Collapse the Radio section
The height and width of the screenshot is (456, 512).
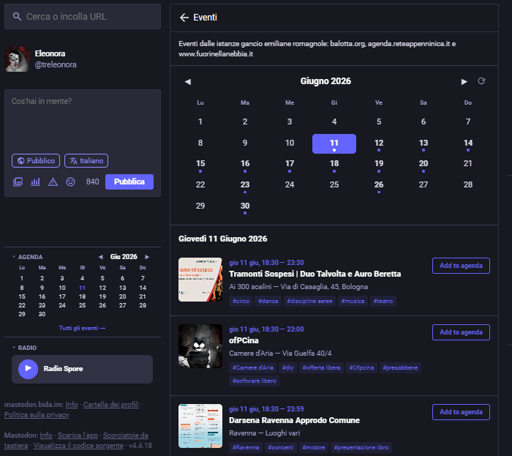24,348
